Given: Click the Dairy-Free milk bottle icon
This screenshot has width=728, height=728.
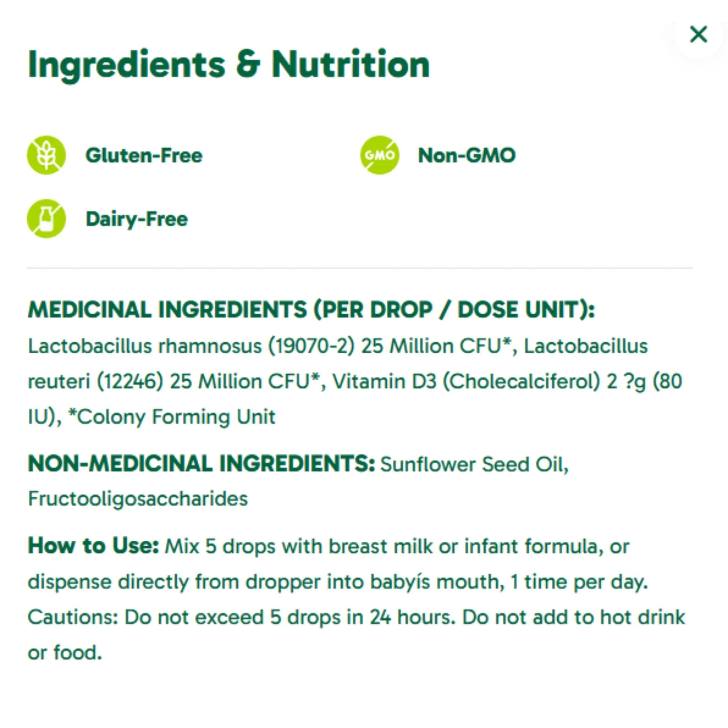Looking at the screenshot, I should click(46, 219).
